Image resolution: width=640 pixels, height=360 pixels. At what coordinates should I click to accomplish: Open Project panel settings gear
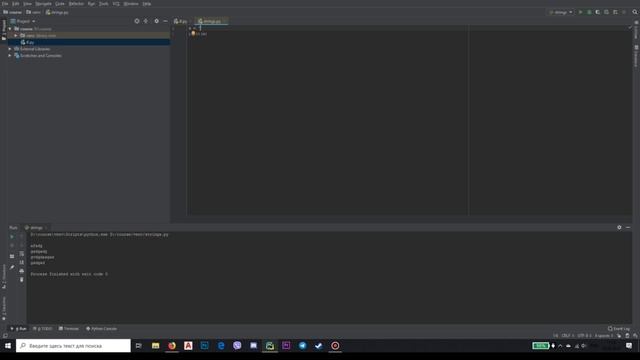(156, 21)
